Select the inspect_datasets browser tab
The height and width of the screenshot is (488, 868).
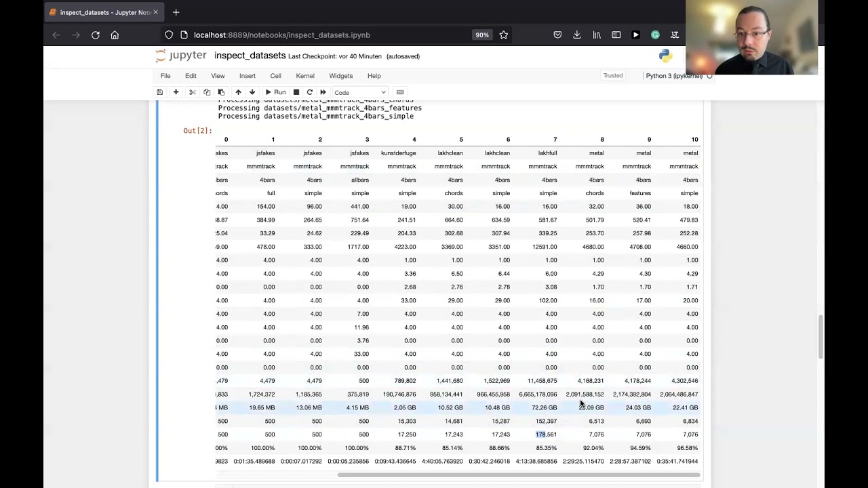104,12
